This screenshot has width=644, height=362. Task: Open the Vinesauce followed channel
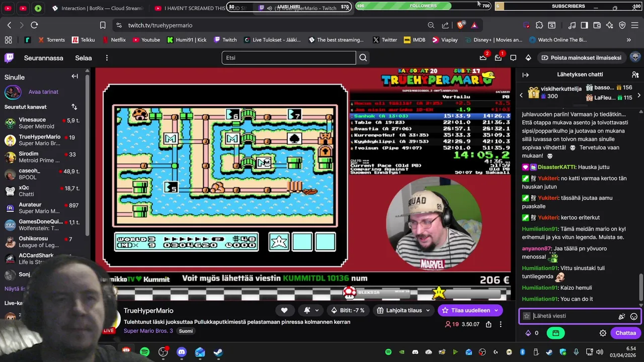[44, 123]
